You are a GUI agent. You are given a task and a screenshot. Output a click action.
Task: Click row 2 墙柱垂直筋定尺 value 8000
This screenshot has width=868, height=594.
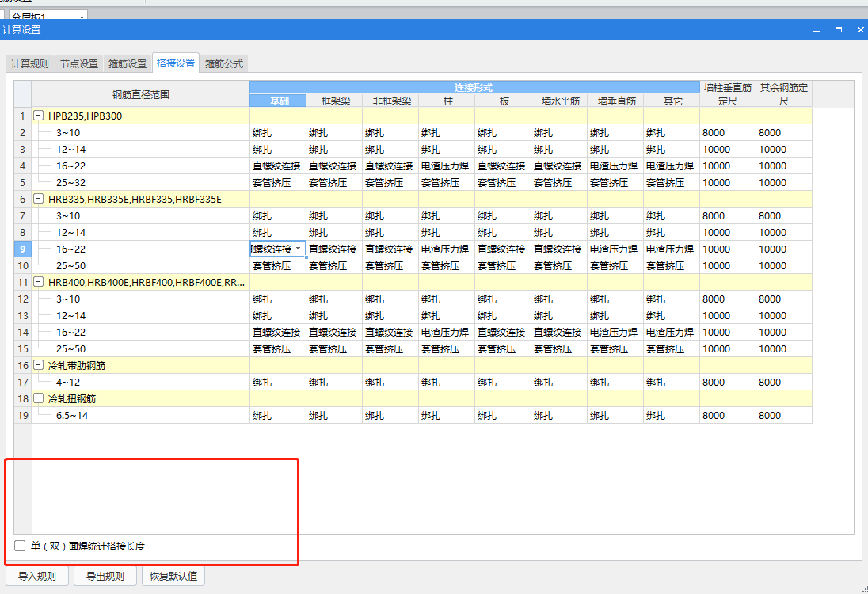point(728,133)
